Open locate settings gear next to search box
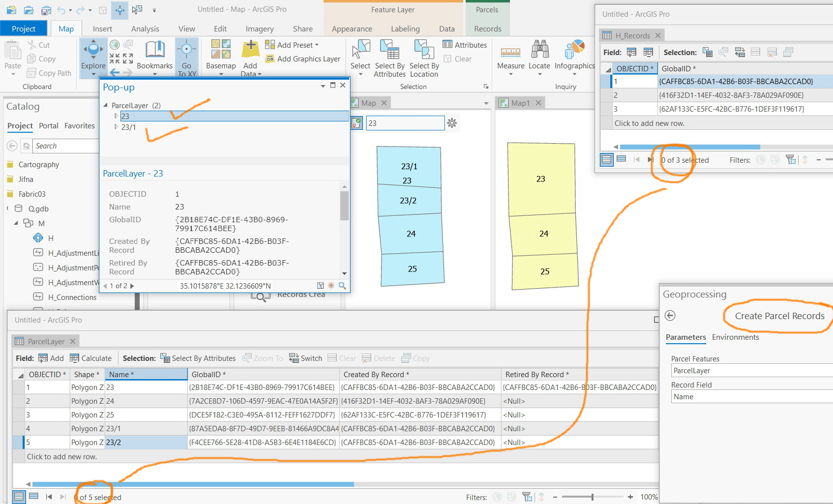 [452, 123]
